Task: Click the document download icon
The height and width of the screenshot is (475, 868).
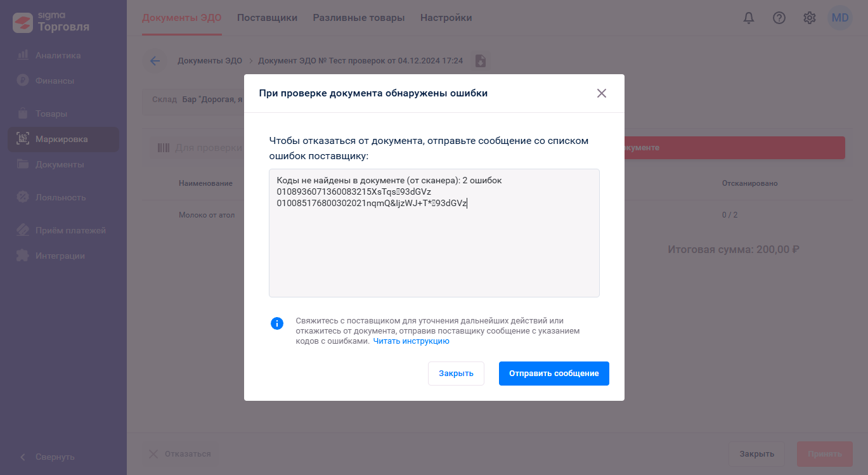Action: [x=481, y=61]
